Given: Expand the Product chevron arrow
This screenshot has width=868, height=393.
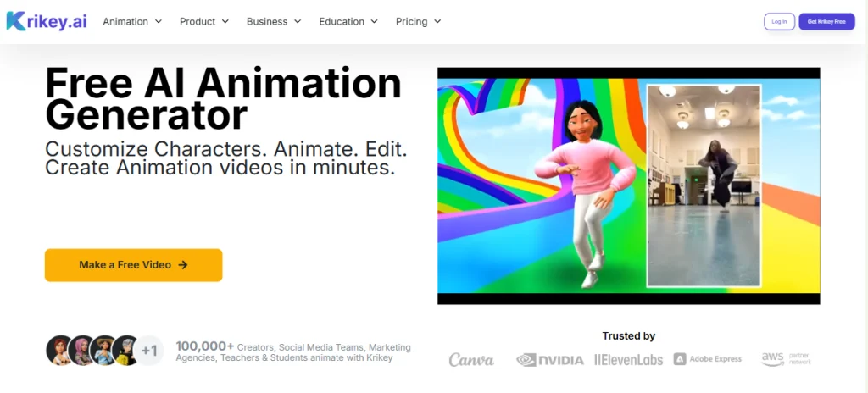Looking at the screenshot, I should (225, 21).
